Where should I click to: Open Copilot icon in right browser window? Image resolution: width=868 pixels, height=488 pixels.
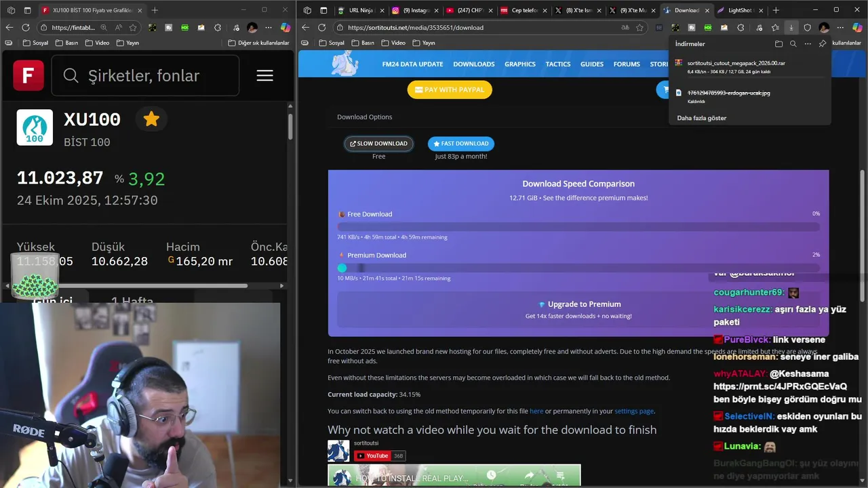857,28
